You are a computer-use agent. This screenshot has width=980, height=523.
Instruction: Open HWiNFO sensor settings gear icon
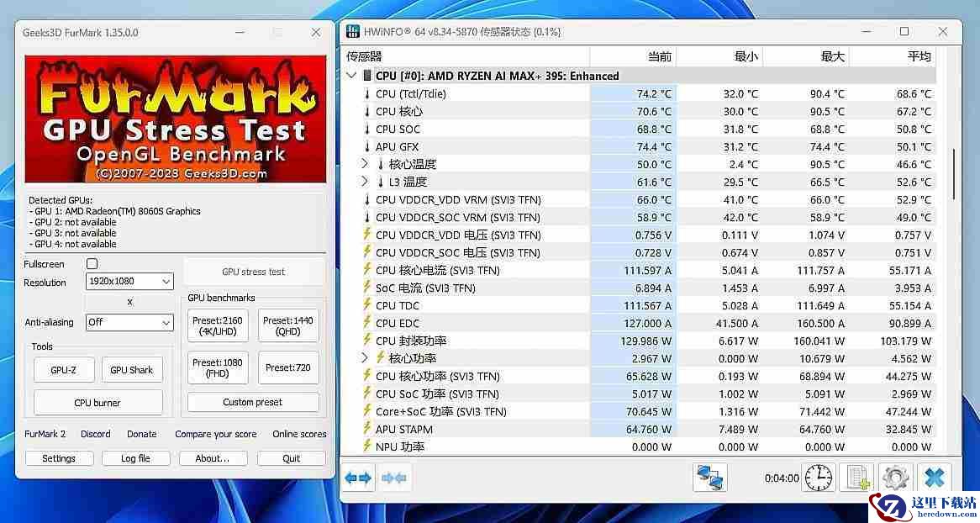coord(895,478)
